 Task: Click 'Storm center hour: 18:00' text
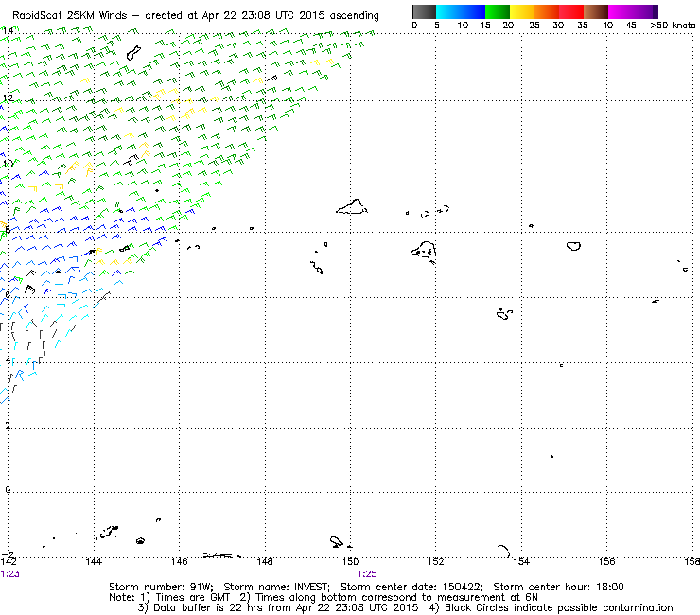(558, 587)
